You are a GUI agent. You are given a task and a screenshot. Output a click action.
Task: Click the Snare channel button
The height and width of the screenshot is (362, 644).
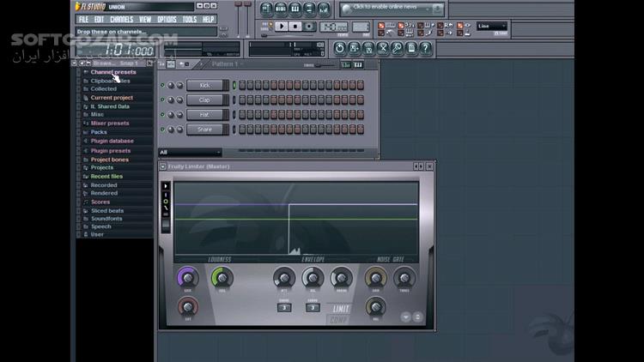[204, 130]
